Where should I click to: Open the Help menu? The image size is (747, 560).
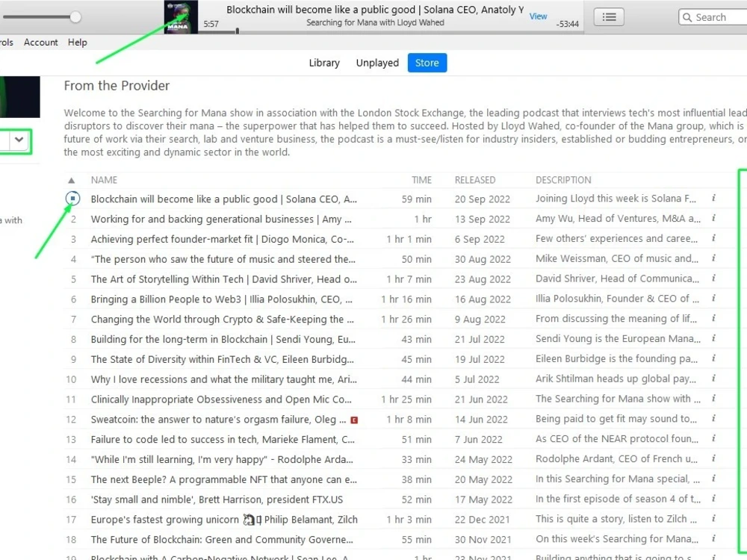tap(77, 43)
